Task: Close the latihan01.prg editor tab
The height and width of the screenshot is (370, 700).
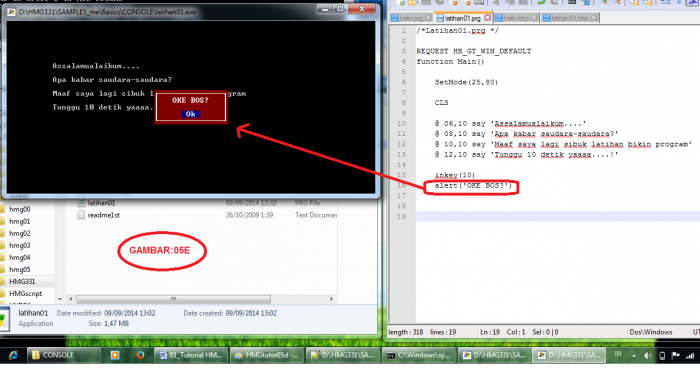Action: (488, 18)
